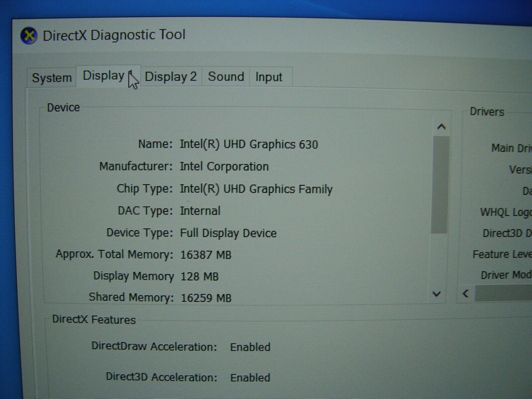Click the 'Display Memory' label
The image size is (532, 399).
pos(133,276)
